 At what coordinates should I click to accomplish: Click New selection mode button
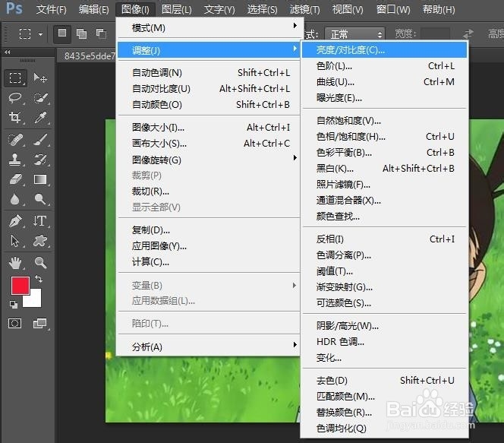[62, 33]
